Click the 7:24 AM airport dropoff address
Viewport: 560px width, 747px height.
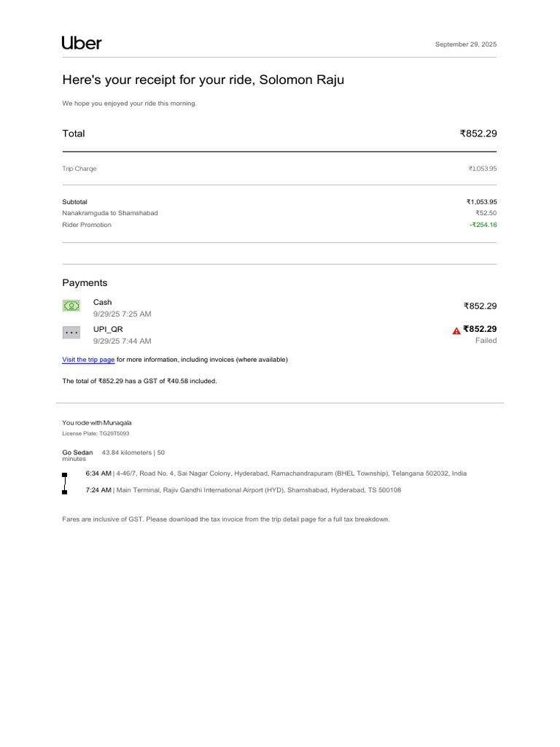click(x=244, y=490)
